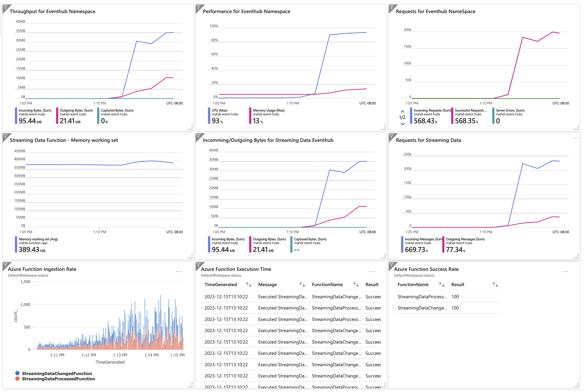This screenshot has width=584, height=392.
Task: Click filter icon on Azure Function Ingestion Rate tile
Action: click(x=5, y=265)
